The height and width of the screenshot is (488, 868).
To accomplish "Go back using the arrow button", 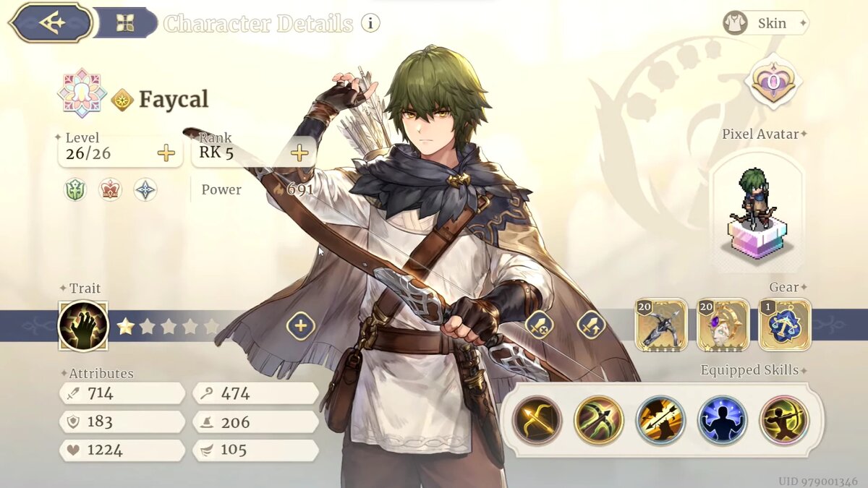I will tap(51, 22).
